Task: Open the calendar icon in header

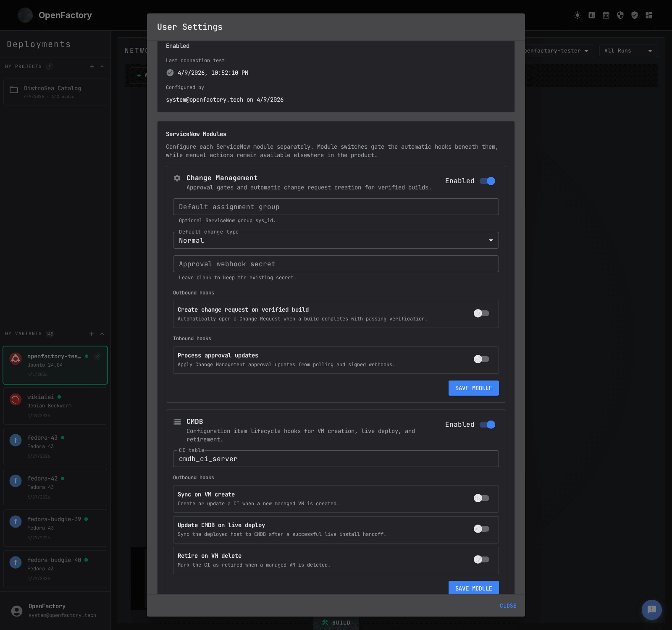Action: pyautogui.click(x=606, y=15)
